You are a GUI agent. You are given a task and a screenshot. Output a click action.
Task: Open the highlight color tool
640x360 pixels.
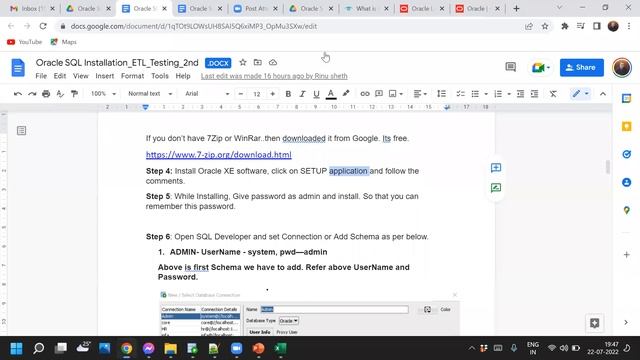coord(346,94)
